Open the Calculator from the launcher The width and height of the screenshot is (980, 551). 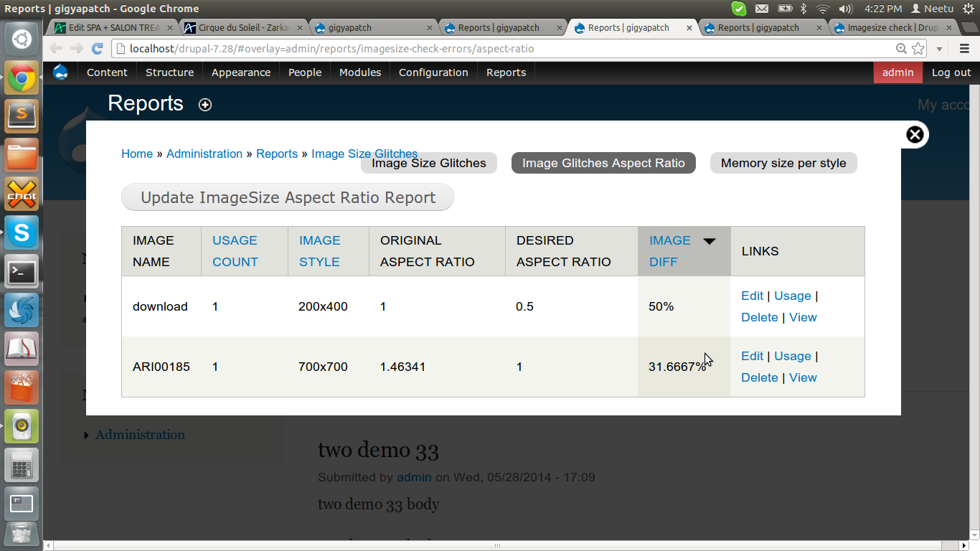pos(22,465)
